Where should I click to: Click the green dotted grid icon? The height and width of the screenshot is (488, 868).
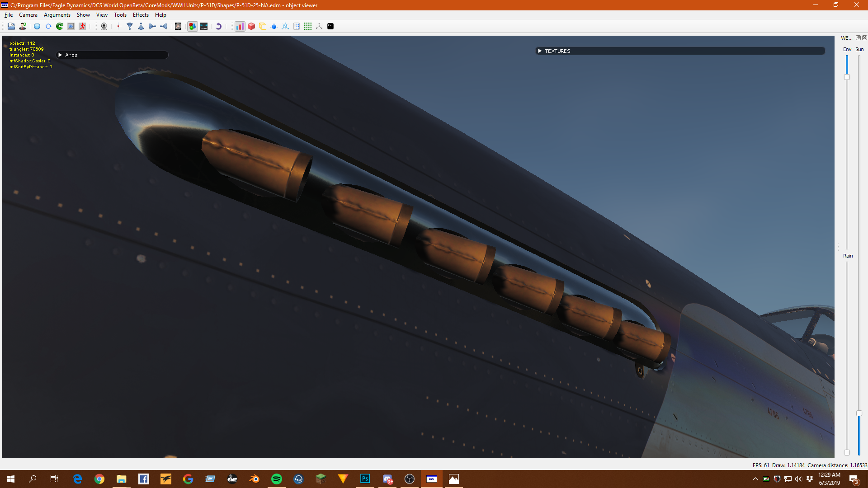308,26
